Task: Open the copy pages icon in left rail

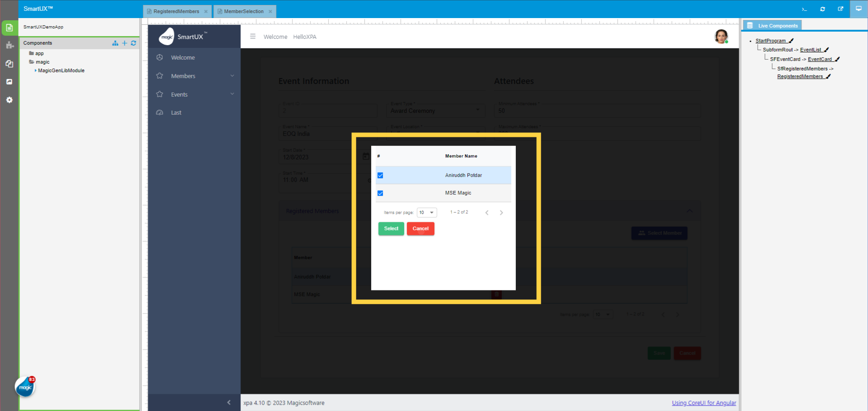Action: 9,64
